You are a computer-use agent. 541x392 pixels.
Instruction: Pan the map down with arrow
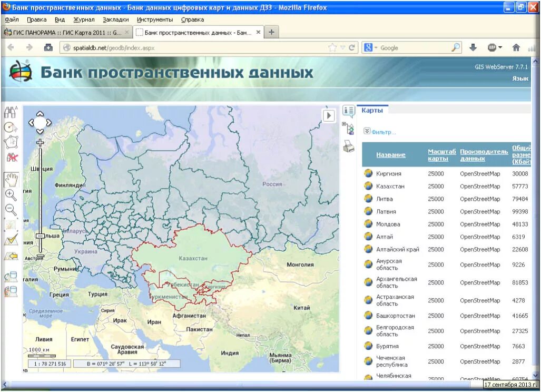[x=40, y=131]
